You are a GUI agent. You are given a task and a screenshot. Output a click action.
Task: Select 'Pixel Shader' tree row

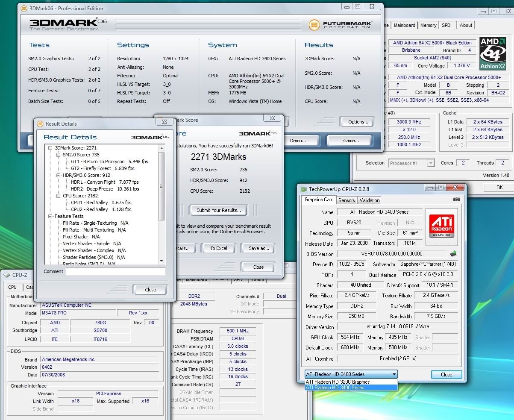[81, 237]
